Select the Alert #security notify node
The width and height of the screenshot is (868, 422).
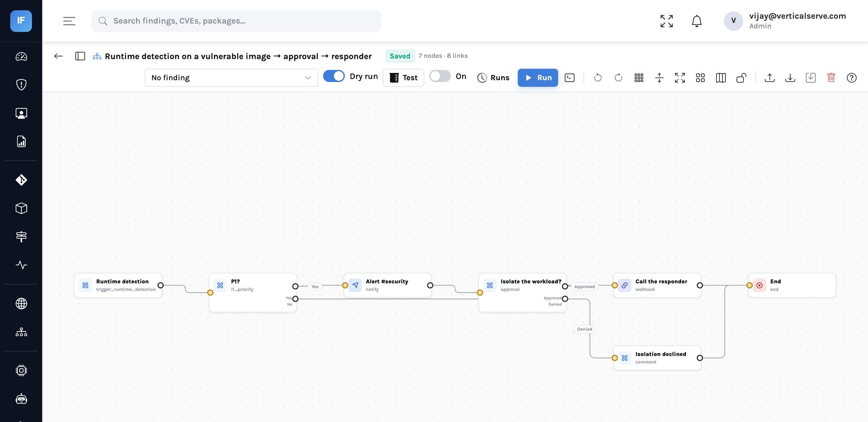tap(387, 285)
